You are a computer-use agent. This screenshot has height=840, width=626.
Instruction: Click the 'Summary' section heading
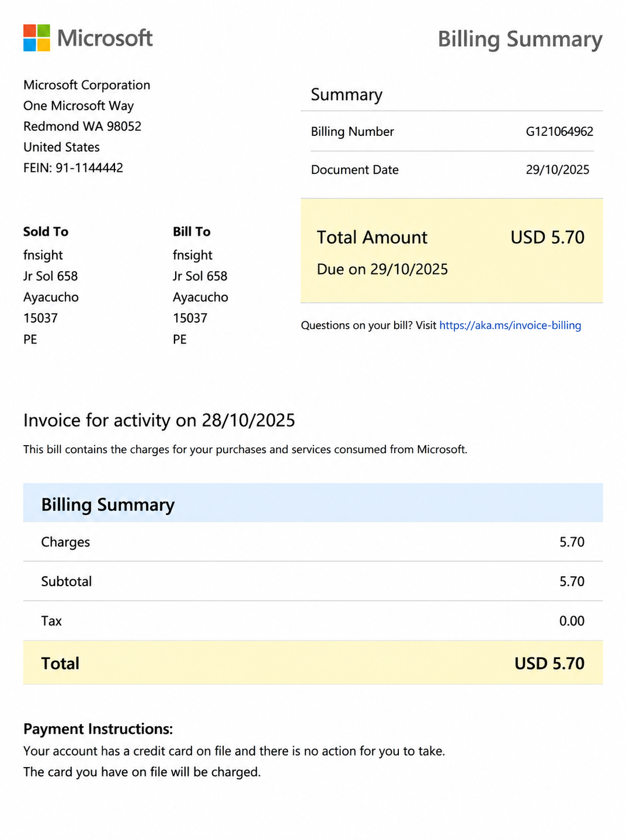347,95
